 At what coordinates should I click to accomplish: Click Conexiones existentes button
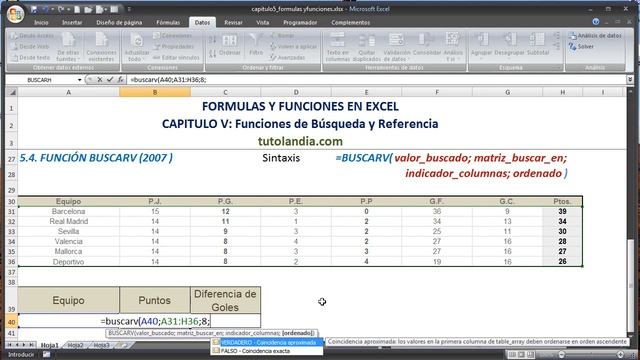pyautogui.click(x=101, y=47)
